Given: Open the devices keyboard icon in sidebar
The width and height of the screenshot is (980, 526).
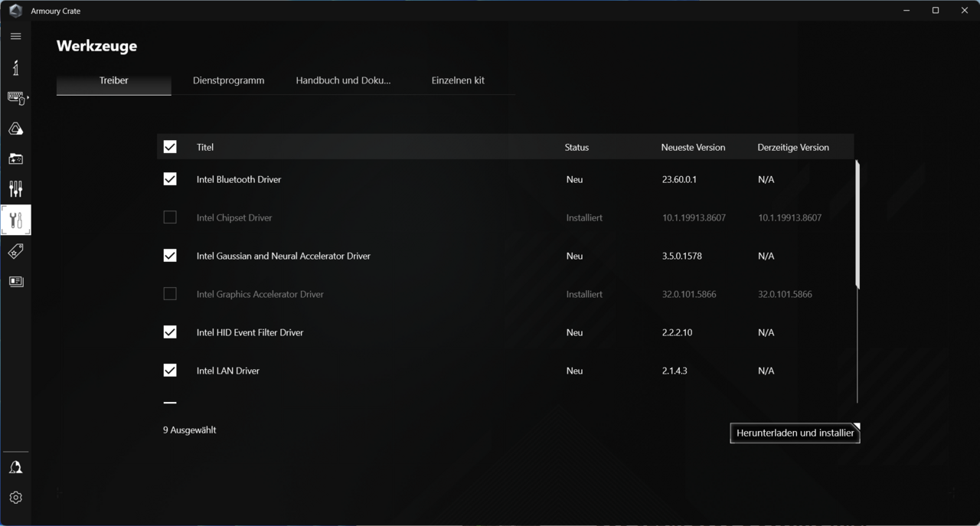Looking at the screenshot, I should [15, 98].
